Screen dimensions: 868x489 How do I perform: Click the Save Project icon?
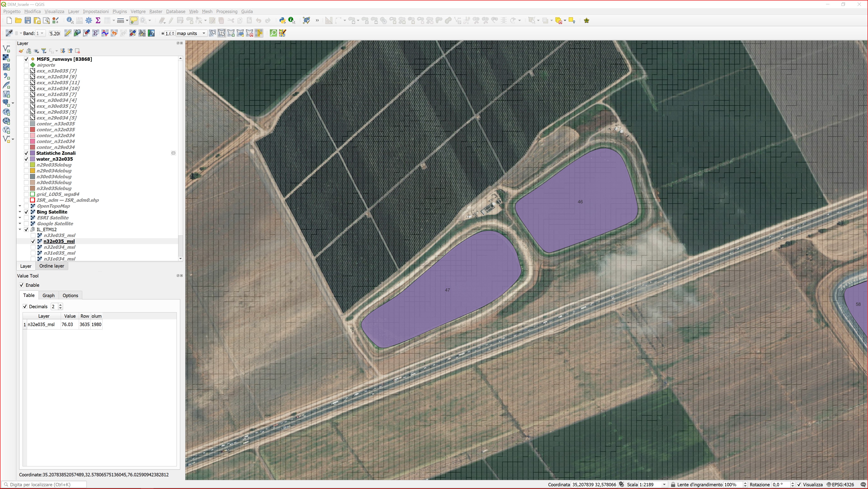(28, 21)
